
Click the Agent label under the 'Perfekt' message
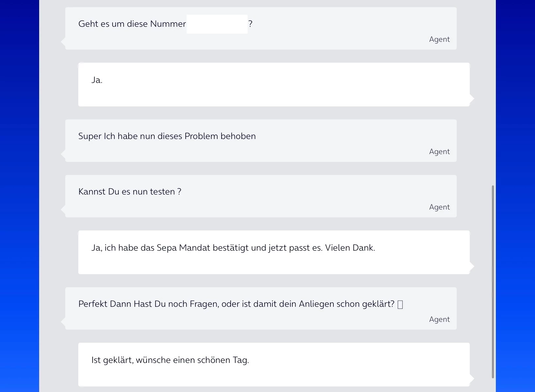(439, 320)
